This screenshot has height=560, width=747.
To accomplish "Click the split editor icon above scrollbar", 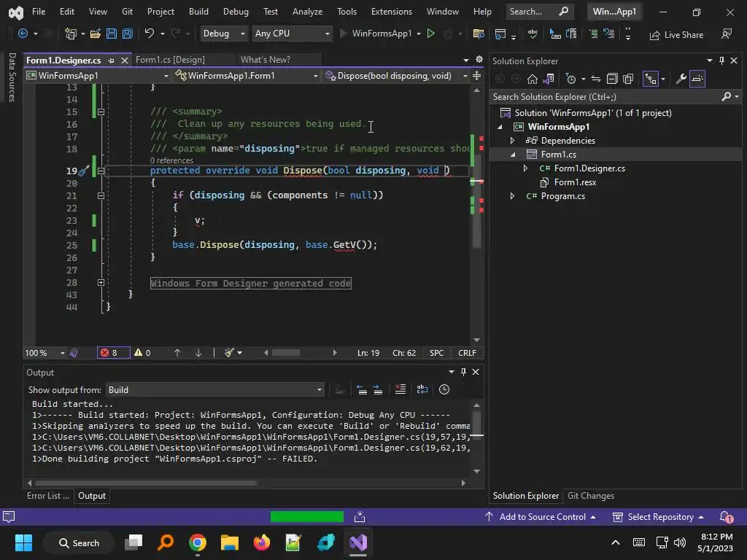I will (476, 76).
